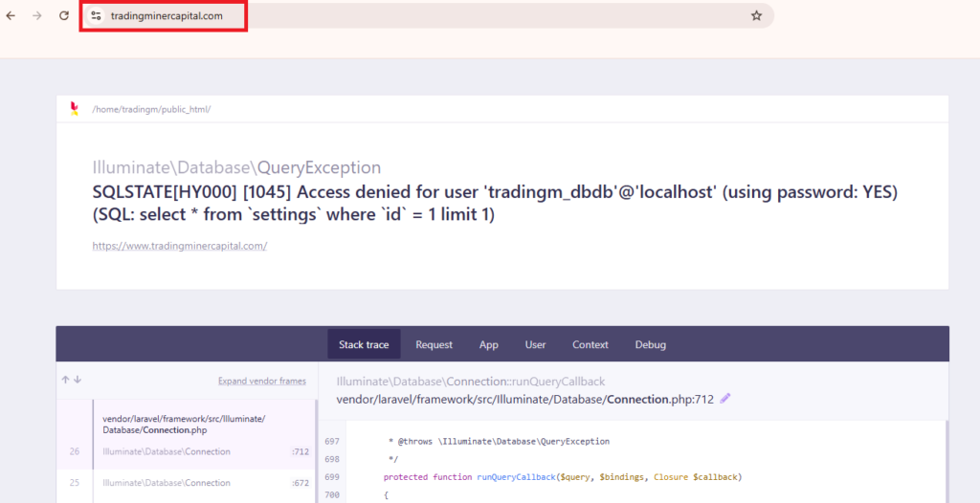Switch to the Request tab
The width and height of the screenshot is (980, 503).
pos(434,344)
